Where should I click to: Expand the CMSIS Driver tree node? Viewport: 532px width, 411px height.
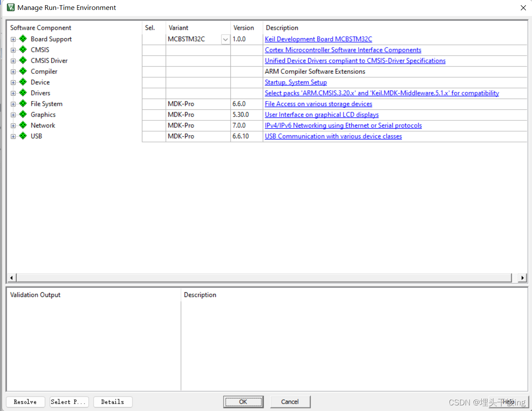tap(13, 61)
